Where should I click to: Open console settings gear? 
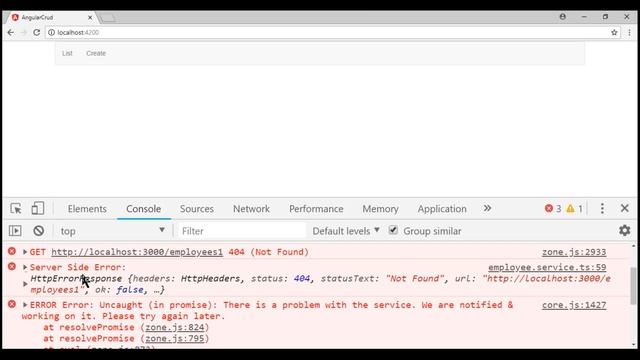624,230
